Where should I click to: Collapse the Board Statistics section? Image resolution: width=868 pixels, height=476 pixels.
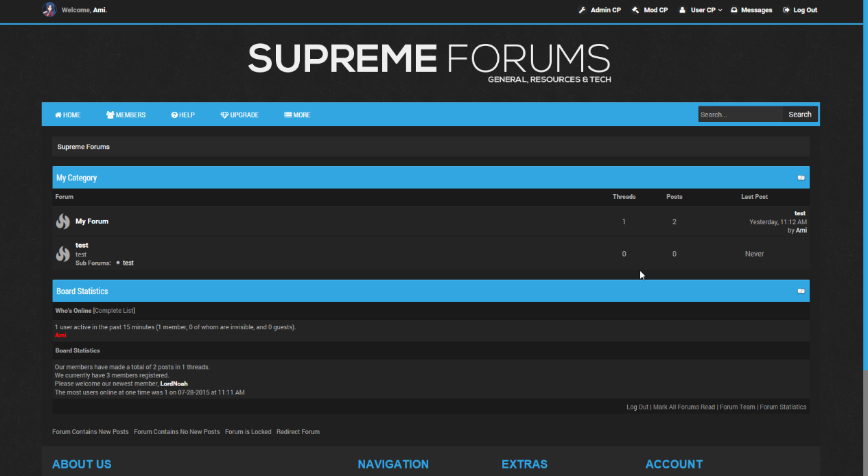(801, 291)
